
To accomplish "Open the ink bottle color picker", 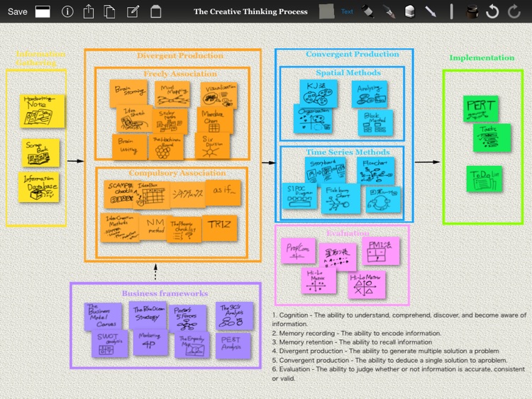I will [x=472, y=11].
